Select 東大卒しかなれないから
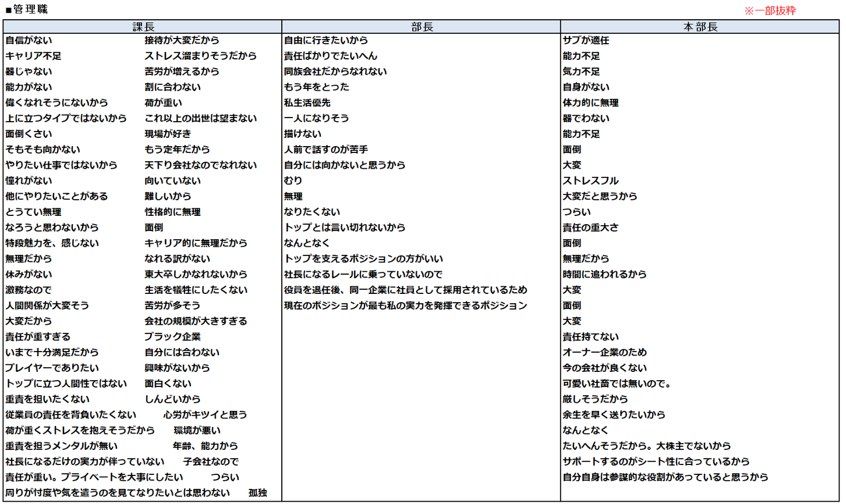Viewport: 846px width, 504px height. (196, 274)
